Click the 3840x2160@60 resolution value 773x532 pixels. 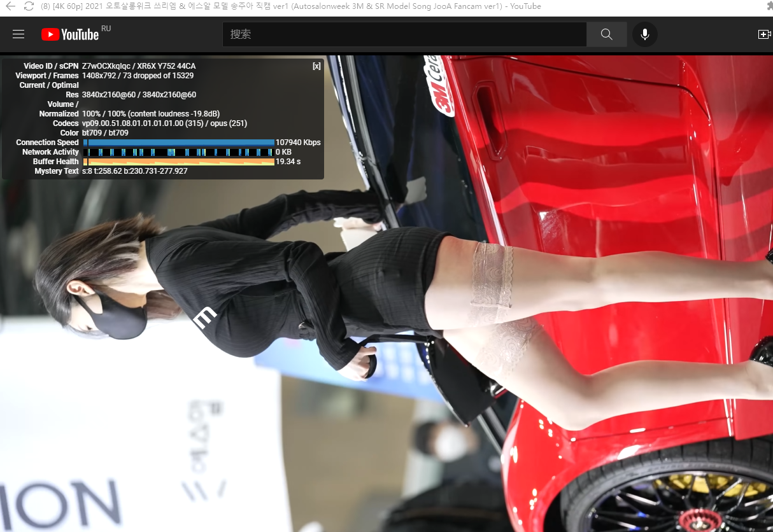pyautogui.click(x=139, y=95)
